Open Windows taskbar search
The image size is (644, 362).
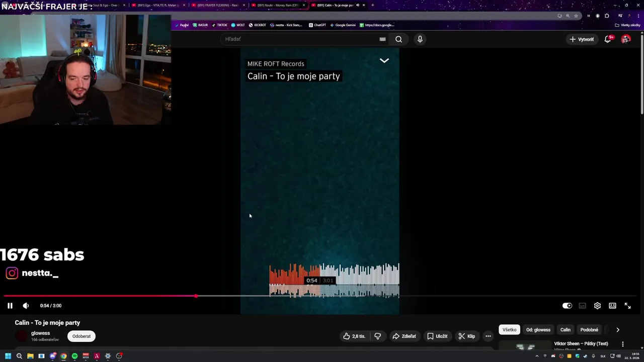19,356
